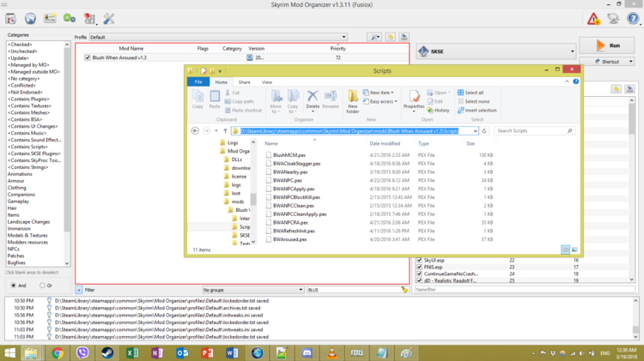Click Invert selection in ribbon
Viewport: 644px width, 361px height.
(x=477, y=111)
